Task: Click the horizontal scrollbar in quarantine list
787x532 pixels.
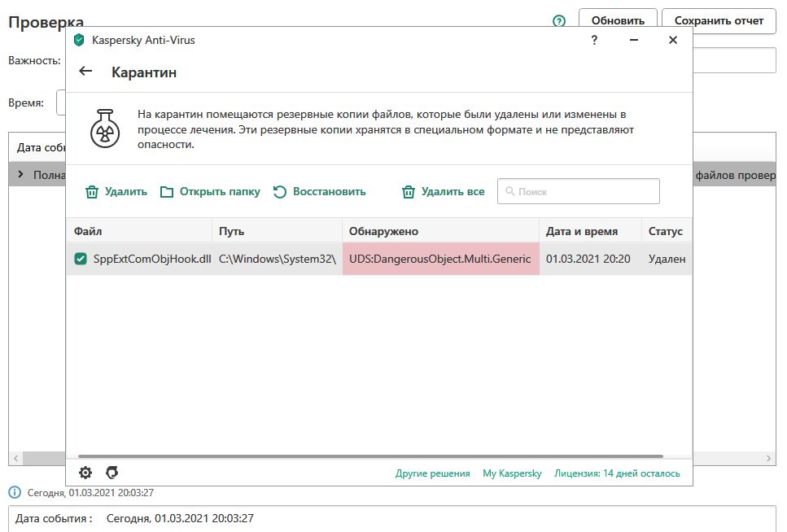Action: pyautogui.click(x=370, y=456)
